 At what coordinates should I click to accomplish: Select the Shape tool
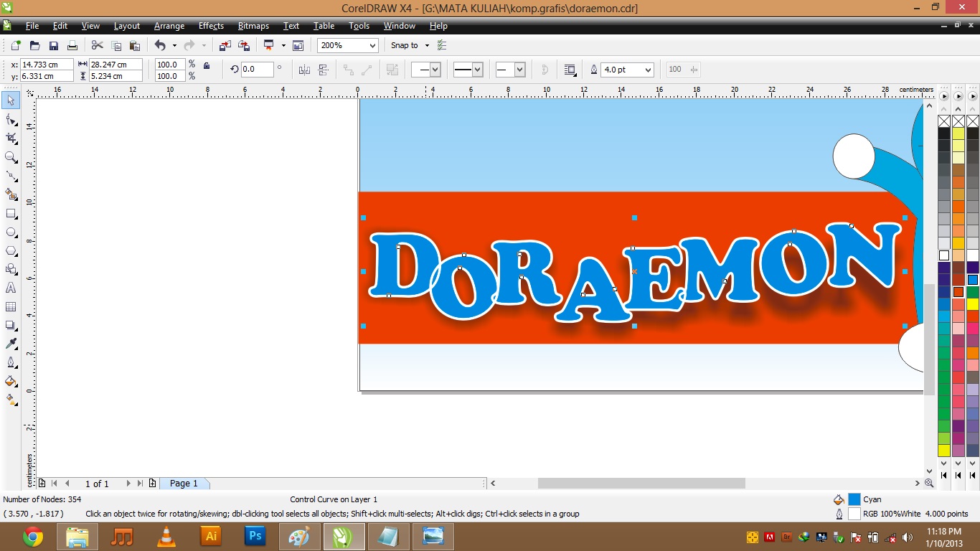(11, 119)
